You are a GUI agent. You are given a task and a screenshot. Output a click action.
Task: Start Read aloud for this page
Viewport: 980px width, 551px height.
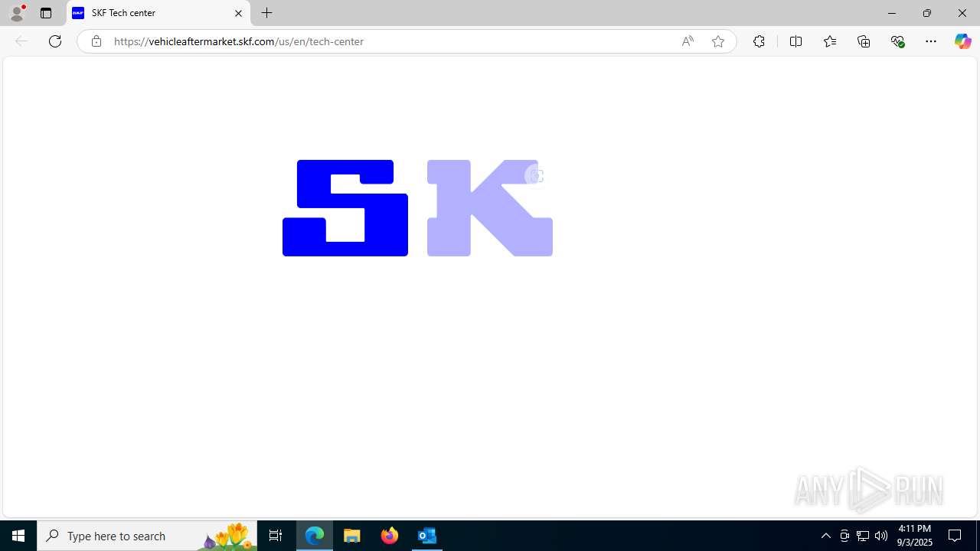(688, 41)
